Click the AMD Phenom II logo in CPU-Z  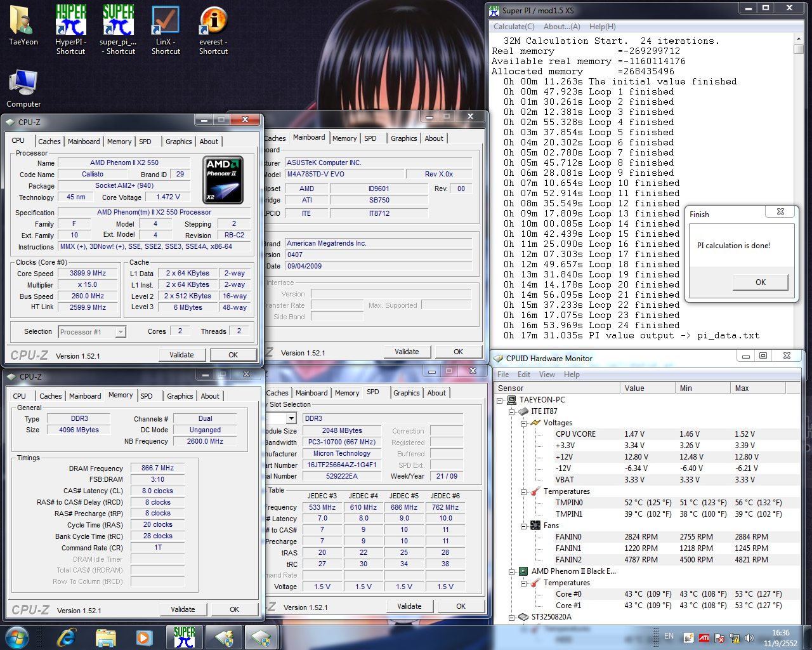[223, 180]
